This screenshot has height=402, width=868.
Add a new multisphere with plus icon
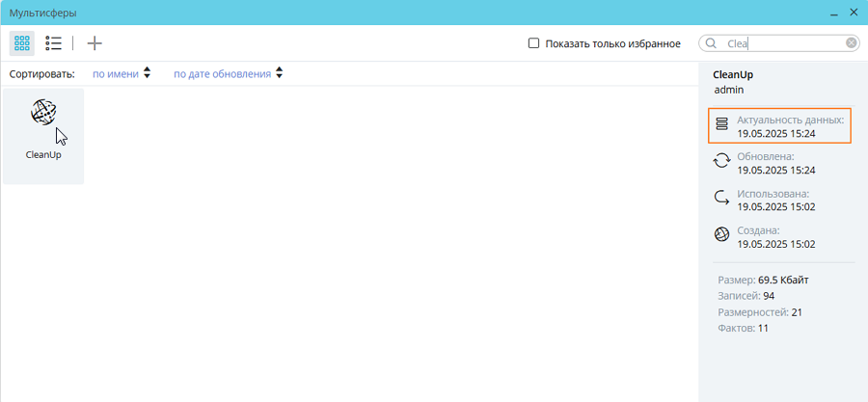[95, 43]
